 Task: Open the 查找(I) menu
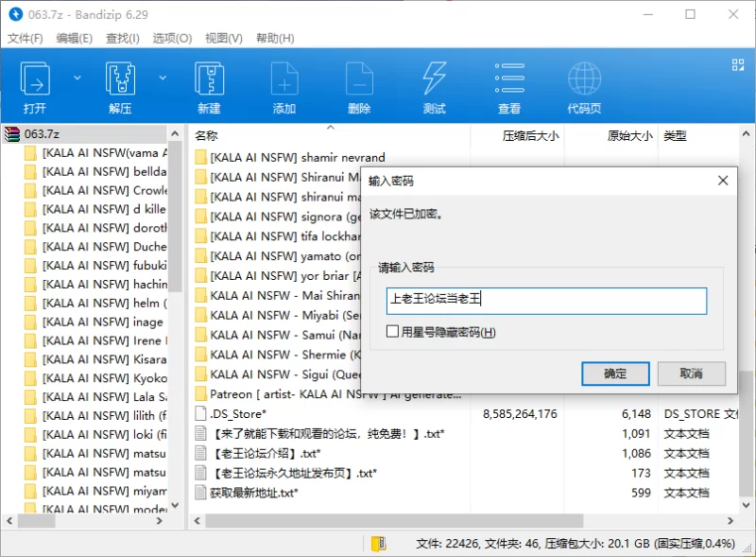click(123, 38)
